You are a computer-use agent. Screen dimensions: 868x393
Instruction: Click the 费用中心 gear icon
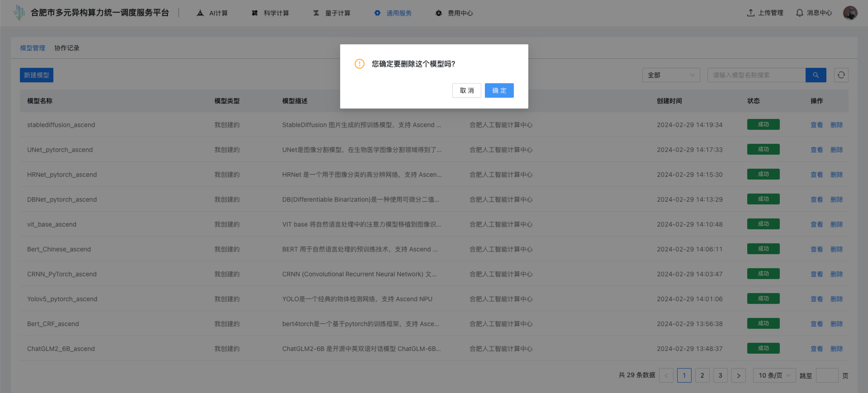coord(438,13)
